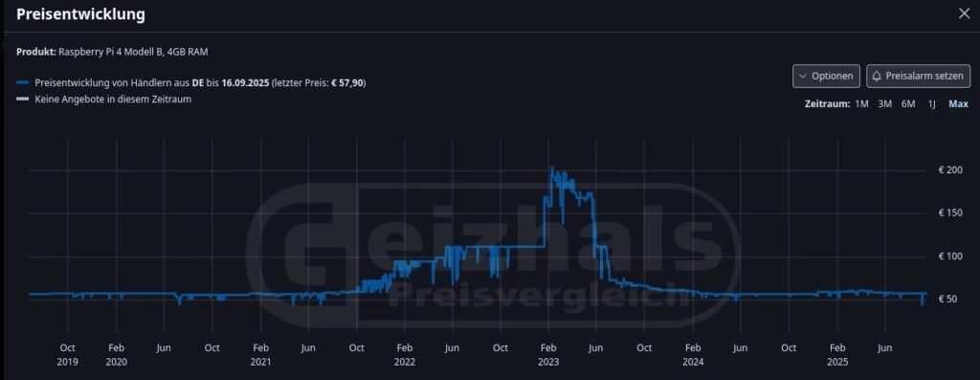Select the Max time range

click(958, 103)
